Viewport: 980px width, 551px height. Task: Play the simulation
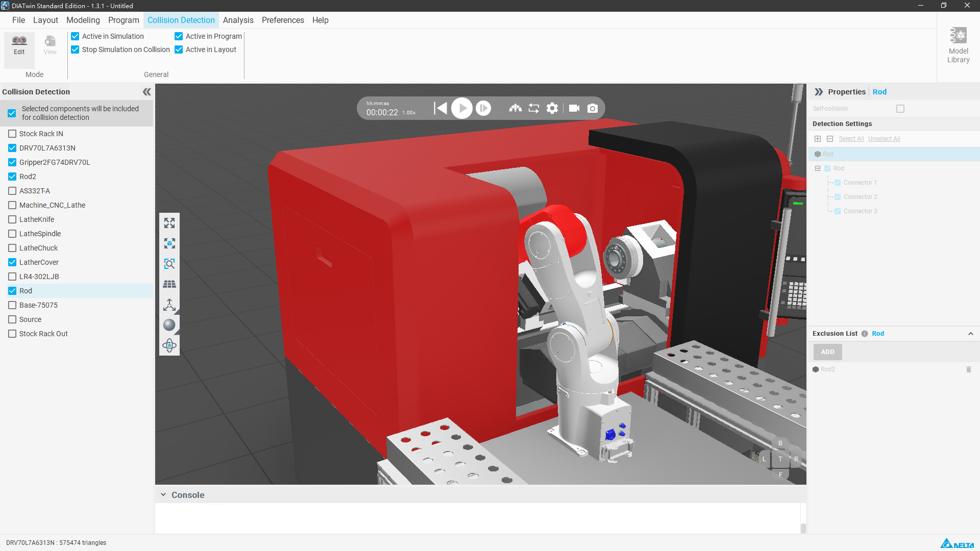tap(462, 108)
